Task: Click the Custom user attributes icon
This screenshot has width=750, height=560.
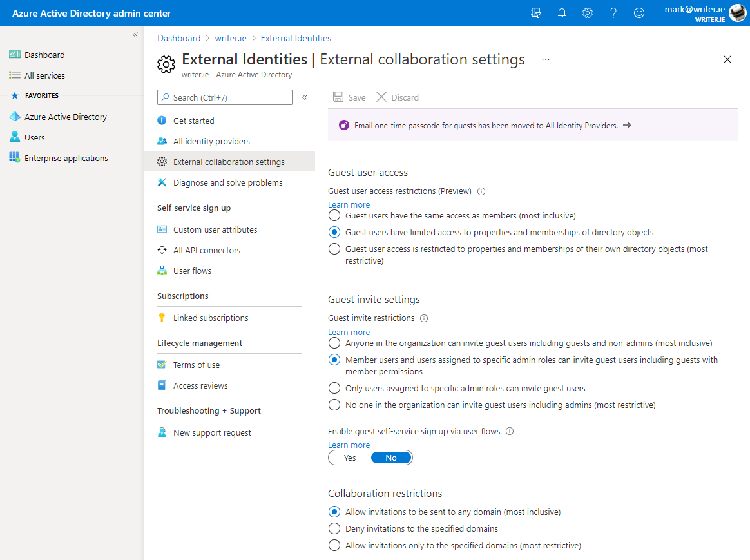Action: click(x=162, y=229)
